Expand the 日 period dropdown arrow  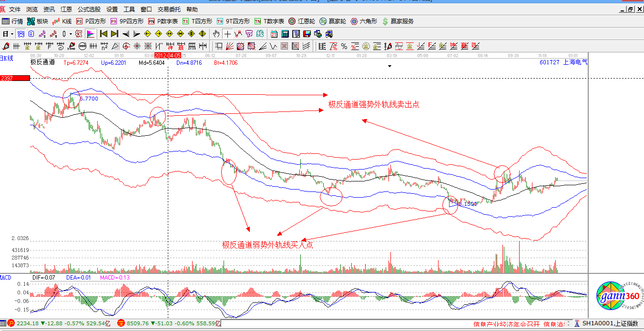12,34
